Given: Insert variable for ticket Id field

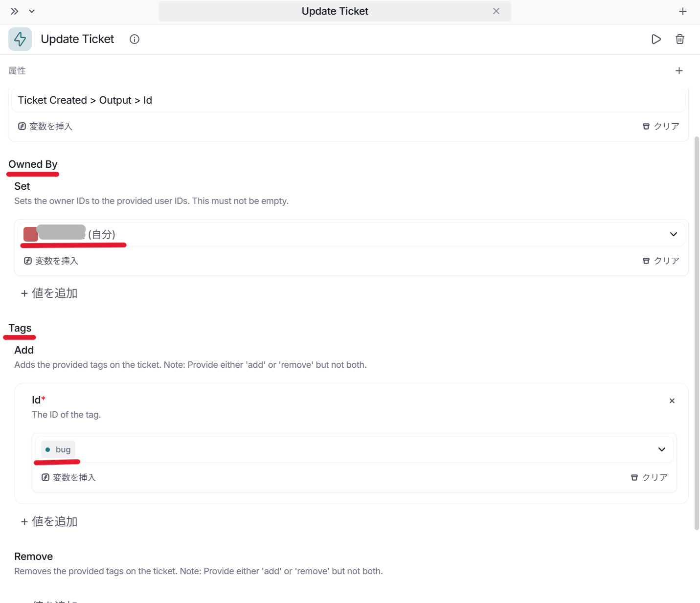Looking at the screenshot, I should click(x=45, y=126).
